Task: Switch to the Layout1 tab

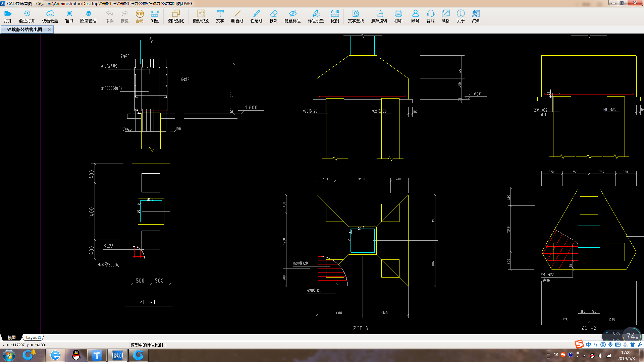Action: [x=34, y=338]
